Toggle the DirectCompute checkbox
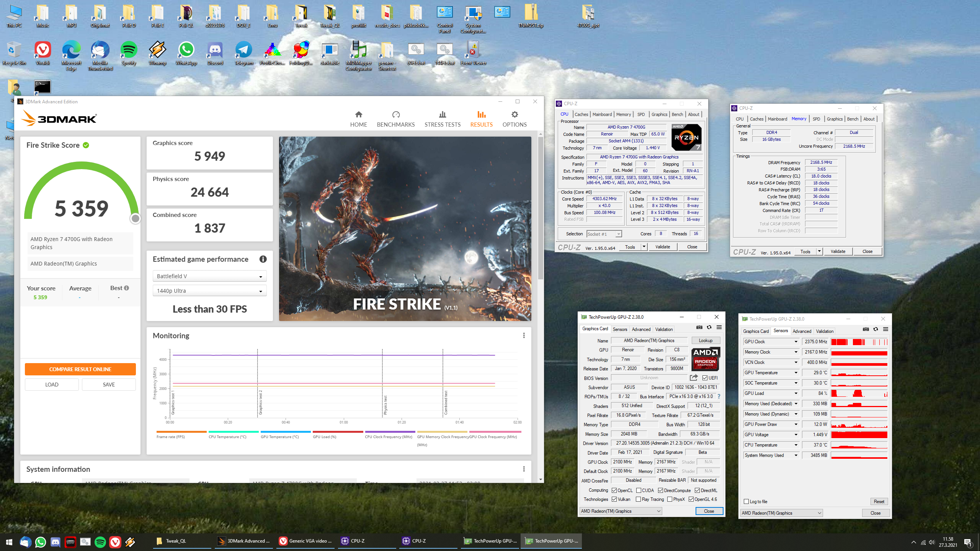The width and height of the screenshot is (980, 551). click(660, 491)
